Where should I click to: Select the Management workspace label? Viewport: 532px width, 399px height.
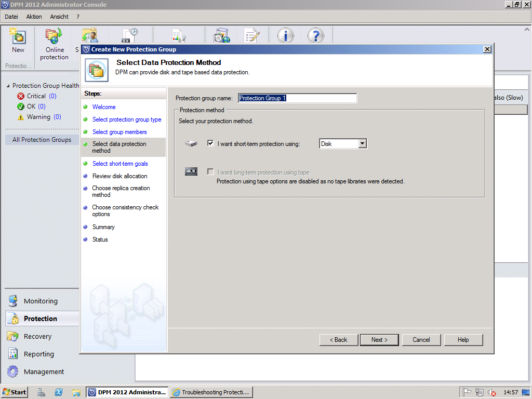point(44,371)
